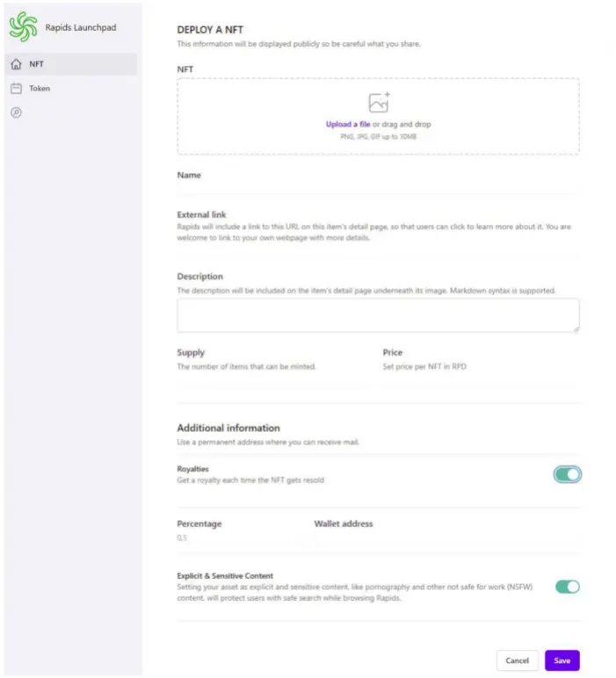Open the compass explore icon in sidebar
The image size is (616, 678).
(x=16, y=112)
